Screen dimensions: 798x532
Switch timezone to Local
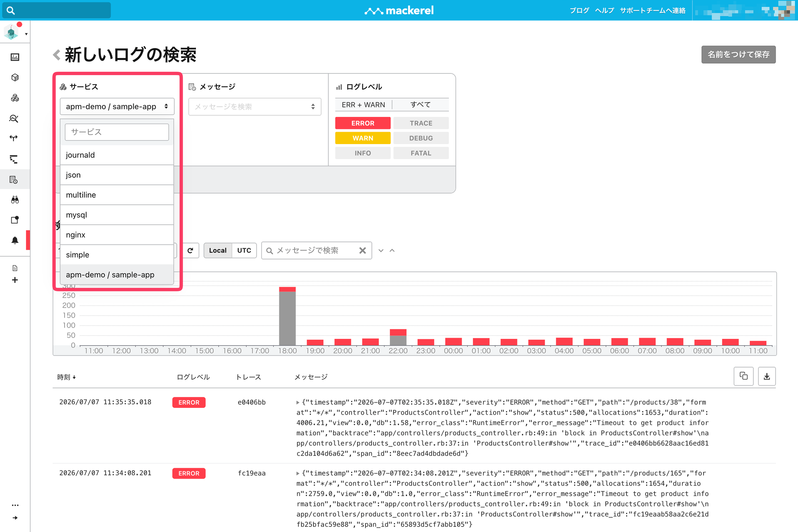218,250
